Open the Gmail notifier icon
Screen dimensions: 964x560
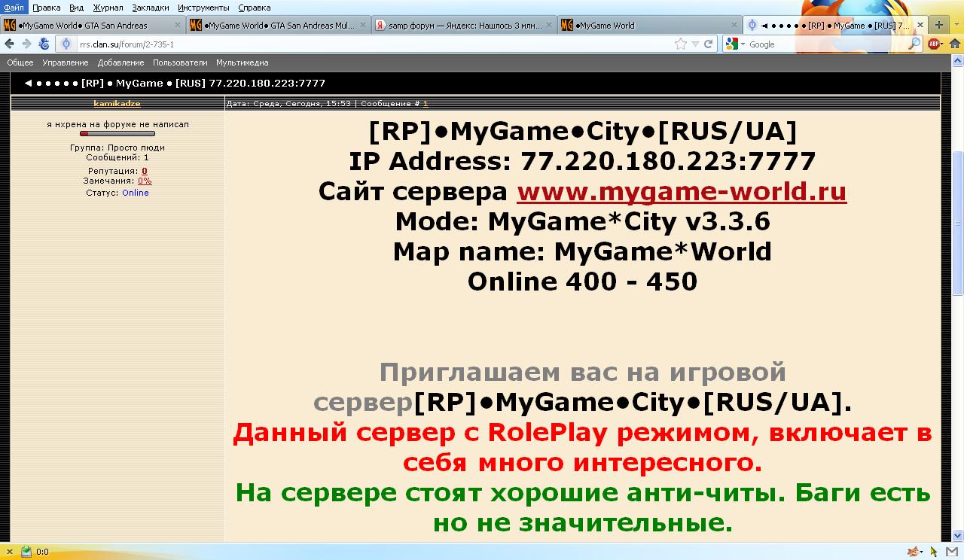(x=953, y=552)
